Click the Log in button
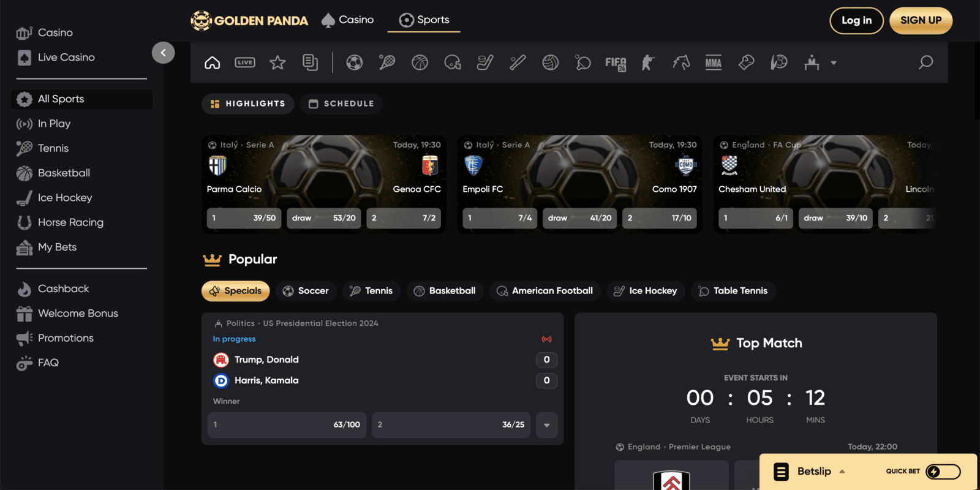 click(856, 21)
